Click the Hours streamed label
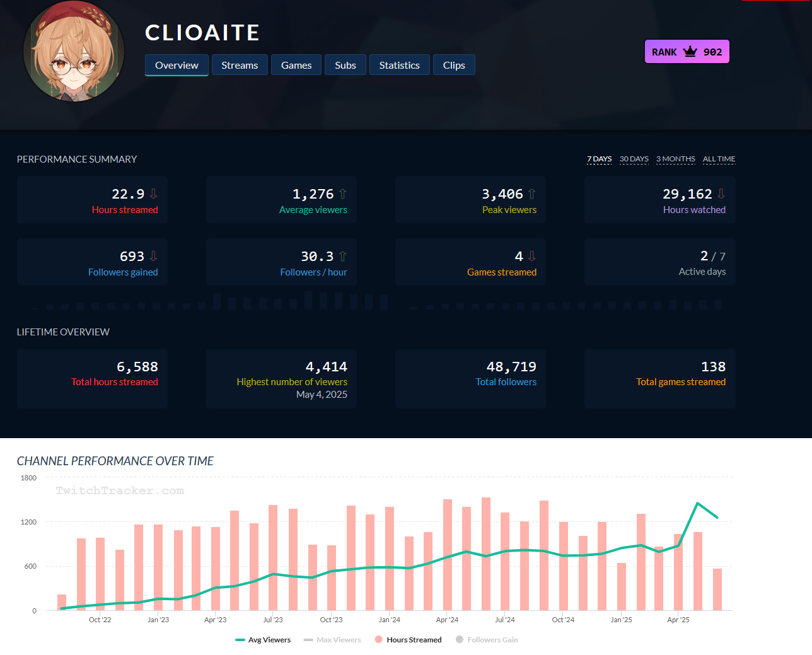The height and width of the screenshot is (655, 812). (125, 210)
